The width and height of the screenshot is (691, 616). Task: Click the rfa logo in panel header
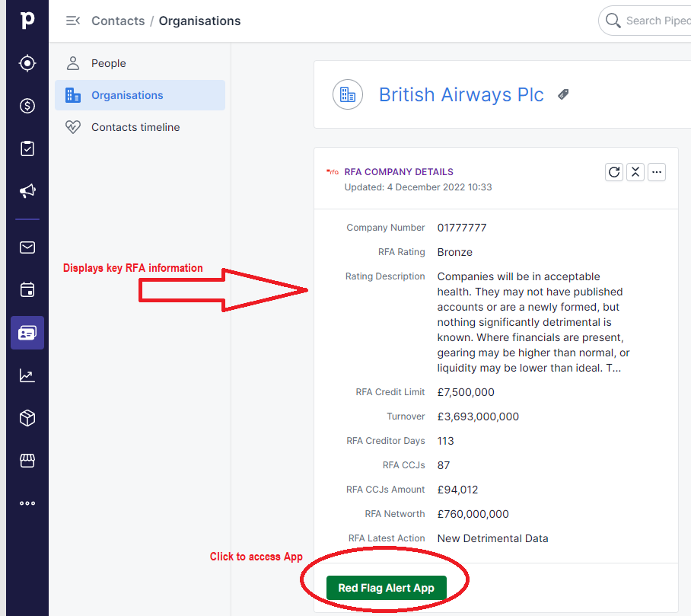tap(333, 172)
